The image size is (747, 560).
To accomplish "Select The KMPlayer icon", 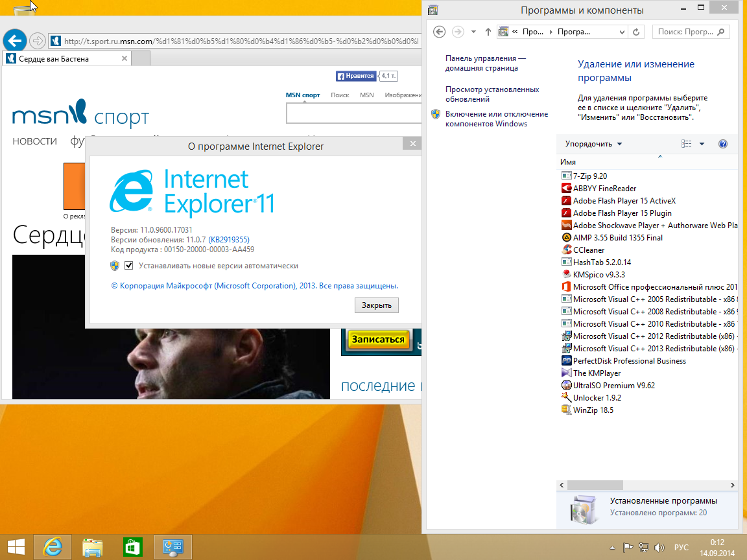I will coord(567,373).
